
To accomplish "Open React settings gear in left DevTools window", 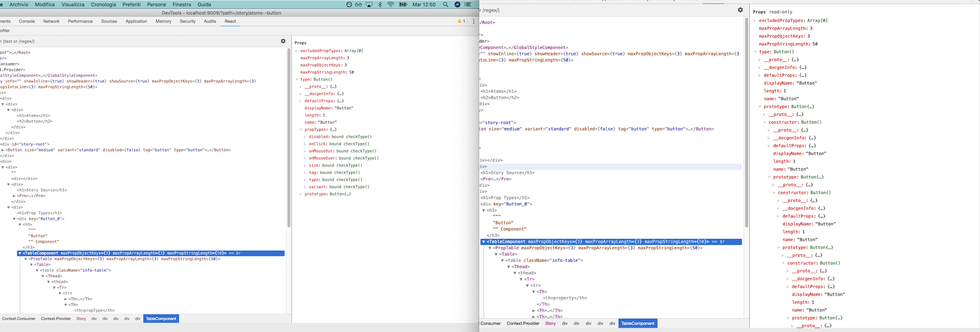I will [283, 41].
